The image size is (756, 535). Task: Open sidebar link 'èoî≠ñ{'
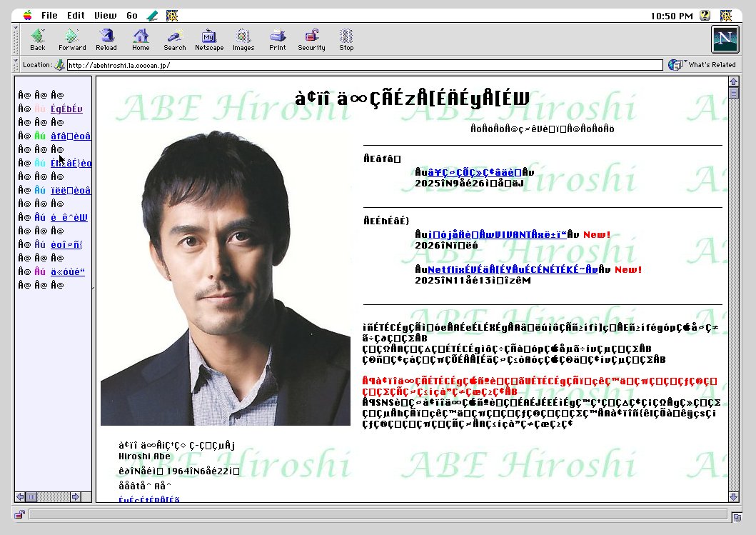66,244
